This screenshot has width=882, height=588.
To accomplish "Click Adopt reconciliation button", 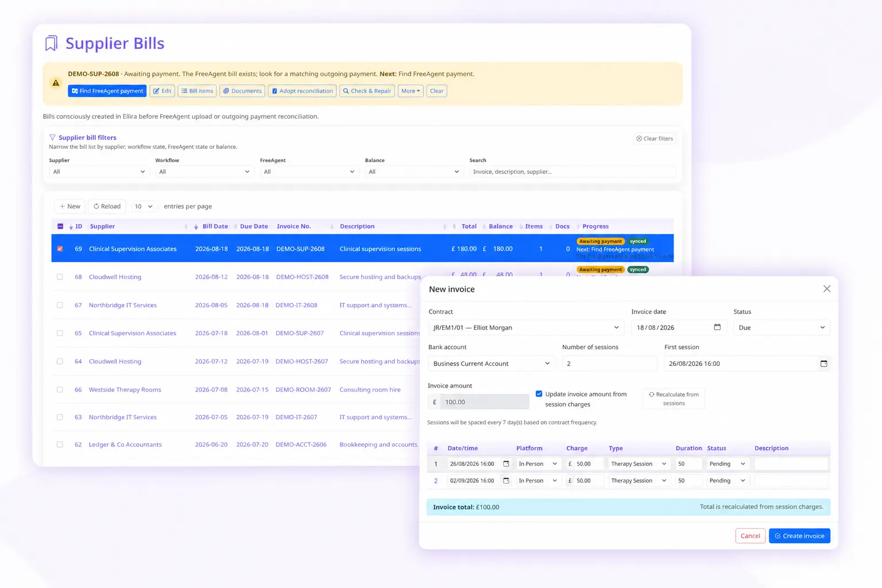I will (302, 91).
